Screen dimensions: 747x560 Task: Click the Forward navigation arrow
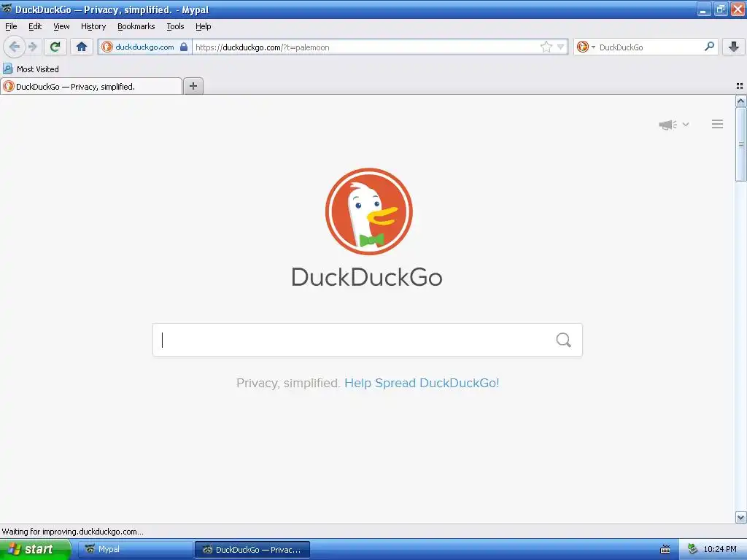(33, 47)
